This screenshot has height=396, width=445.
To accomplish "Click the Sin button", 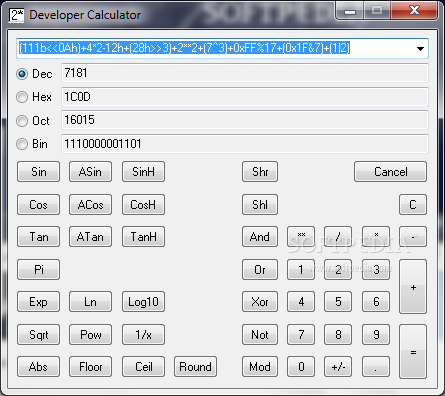I will click(x=39, y=172).
